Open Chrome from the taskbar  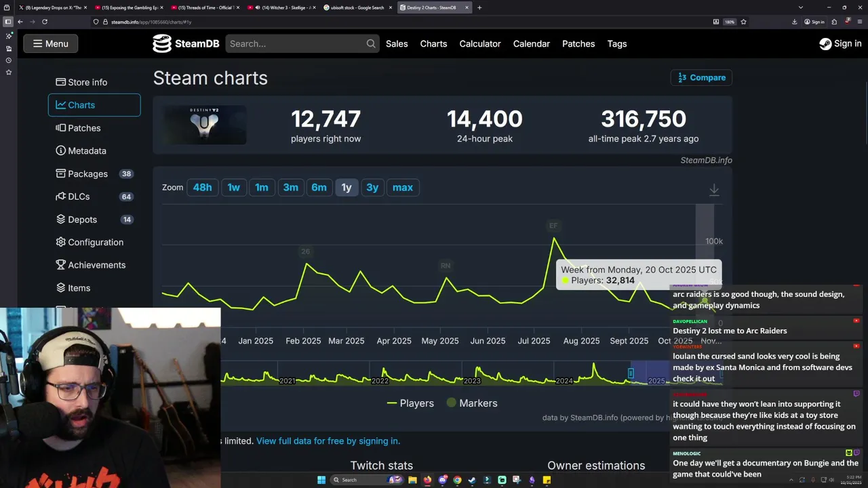(x=457, y=480)
